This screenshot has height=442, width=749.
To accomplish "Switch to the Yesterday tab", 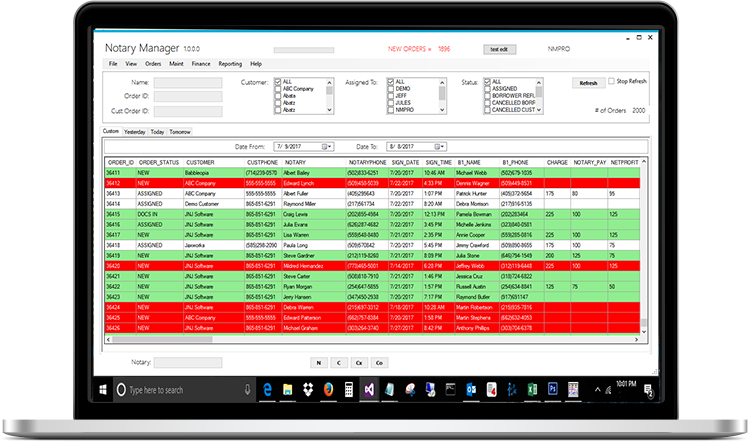I will click(x=135, y=131).
